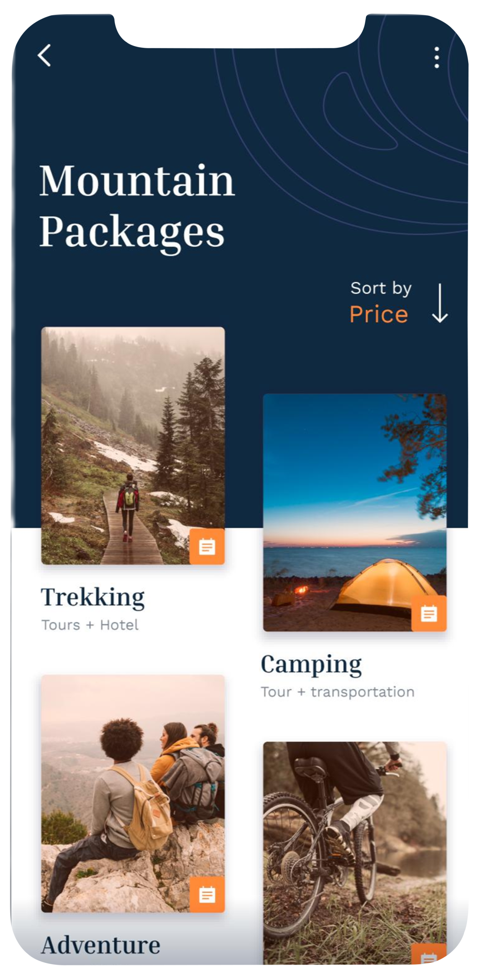Open details icon on Camping photo

[429, 613]
